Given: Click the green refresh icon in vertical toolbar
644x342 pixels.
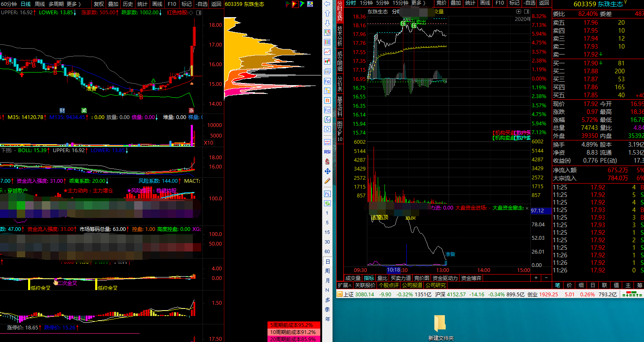Looking at the screenshot, I should (x=327, y=203).
